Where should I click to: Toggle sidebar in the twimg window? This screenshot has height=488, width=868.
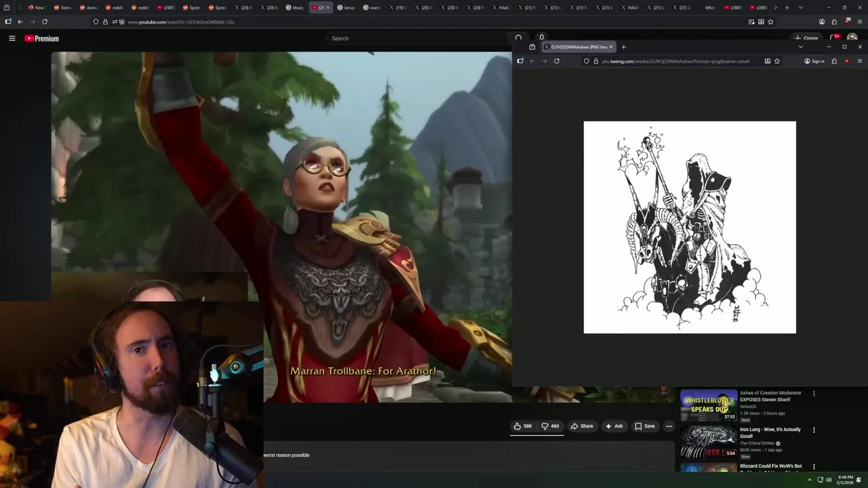[520, 61]
